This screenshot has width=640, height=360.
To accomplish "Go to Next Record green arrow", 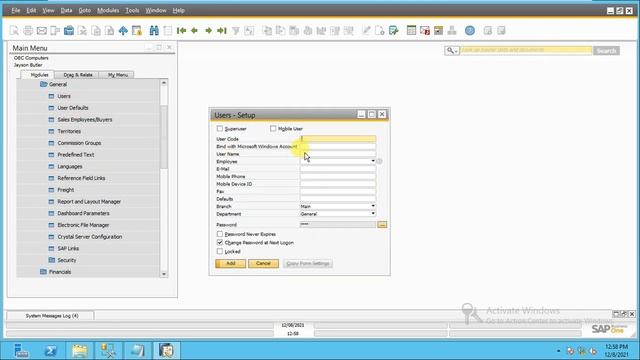I will pyautogui.click(x=208, y=31).
